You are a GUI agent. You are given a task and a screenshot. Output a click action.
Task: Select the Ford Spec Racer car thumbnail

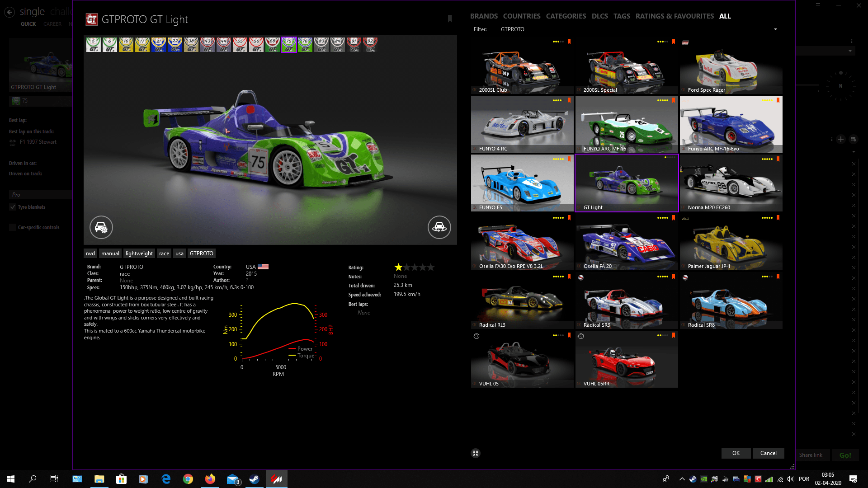tap(731, 66)
